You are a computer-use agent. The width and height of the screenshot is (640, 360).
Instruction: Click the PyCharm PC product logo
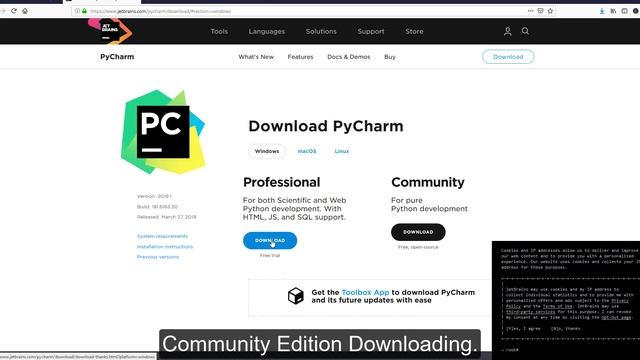[x=163, y=132]
